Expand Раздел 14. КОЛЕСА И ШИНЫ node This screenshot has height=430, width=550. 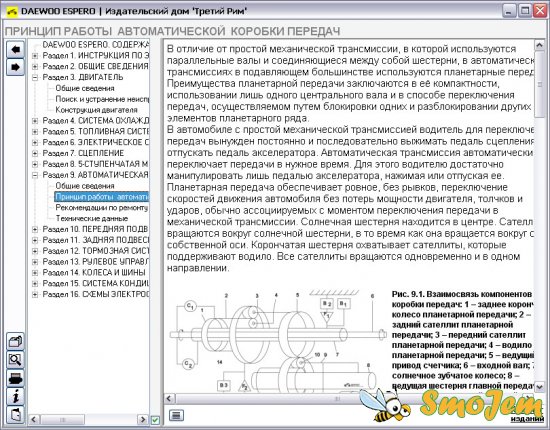[35, 273]
